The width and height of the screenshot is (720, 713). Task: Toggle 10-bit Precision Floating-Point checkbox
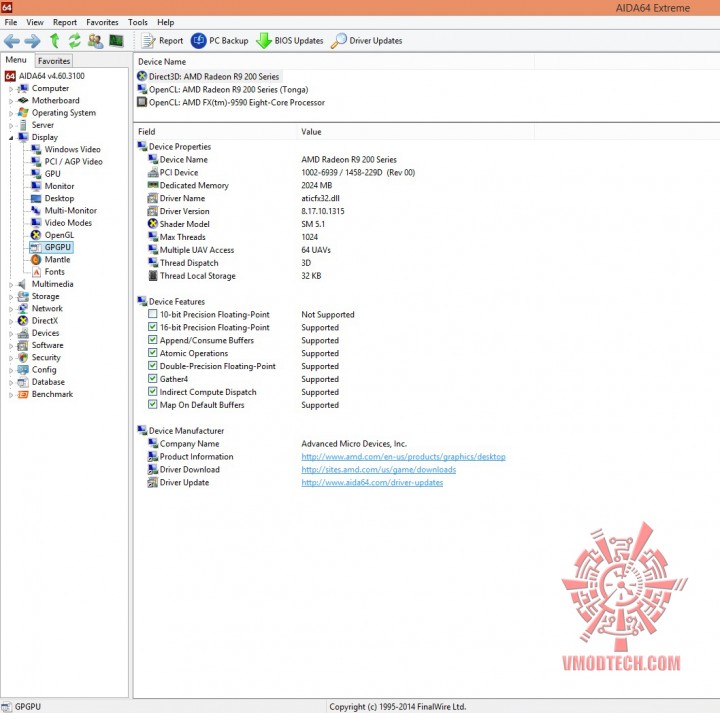point(152,314)
